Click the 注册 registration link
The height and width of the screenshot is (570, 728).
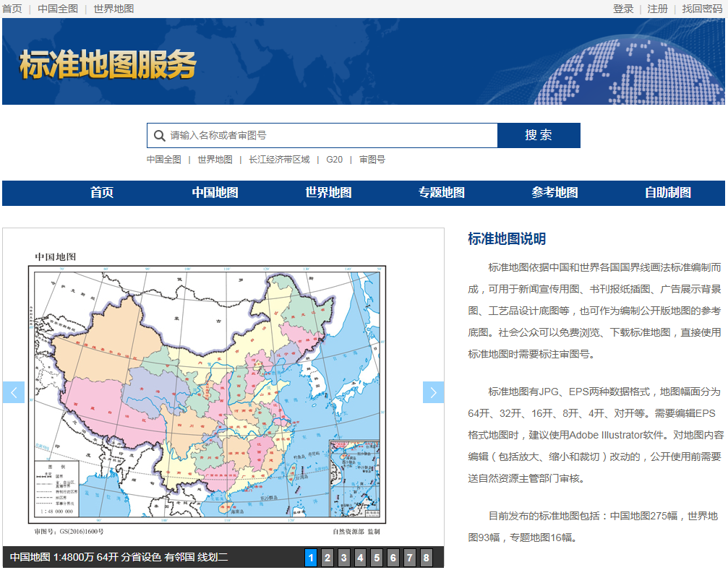tap(657, 9)
